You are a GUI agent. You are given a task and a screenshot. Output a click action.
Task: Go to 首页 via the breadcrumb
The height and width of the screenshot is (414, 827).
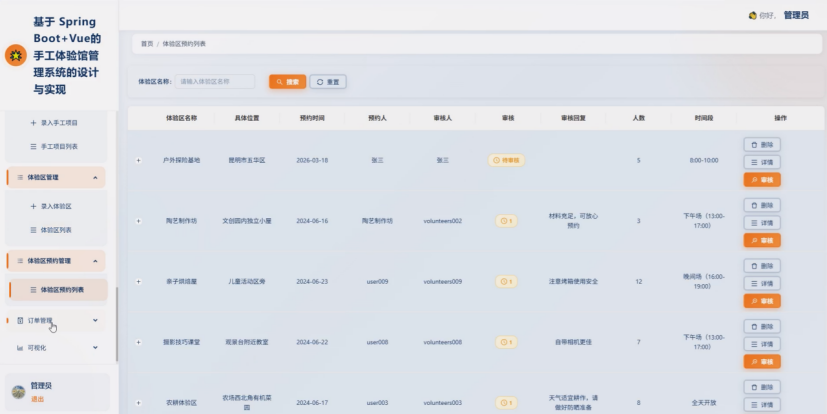click(x=147, y=44)
